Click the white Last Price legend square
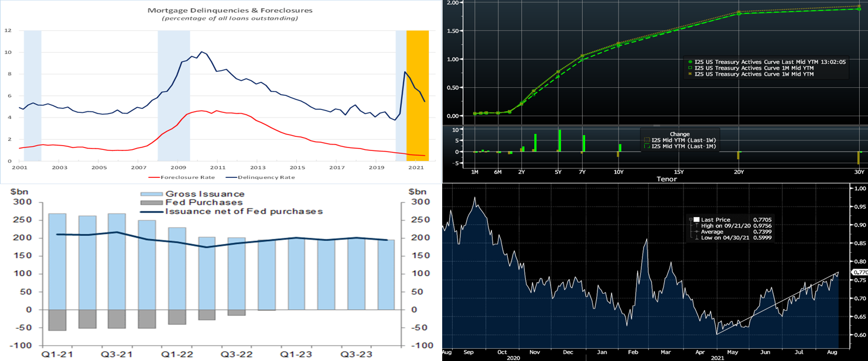Viewport: 868px width, 361px height. (692, 219)
